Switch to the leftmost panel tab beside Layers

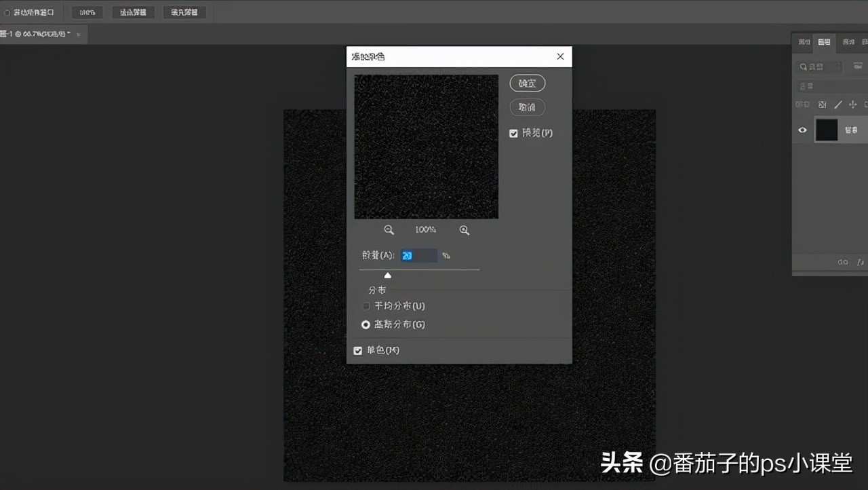803,42
